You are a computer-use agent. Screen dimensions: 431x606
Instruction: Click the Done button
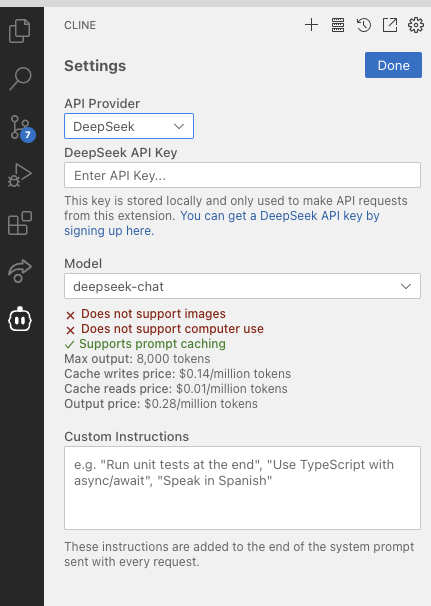point(393,65)
